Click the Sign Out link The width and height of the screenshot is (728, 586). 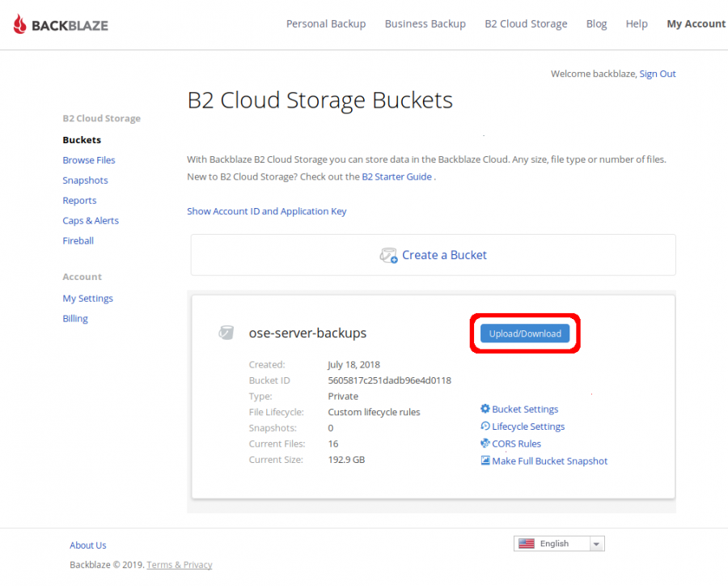658,74
